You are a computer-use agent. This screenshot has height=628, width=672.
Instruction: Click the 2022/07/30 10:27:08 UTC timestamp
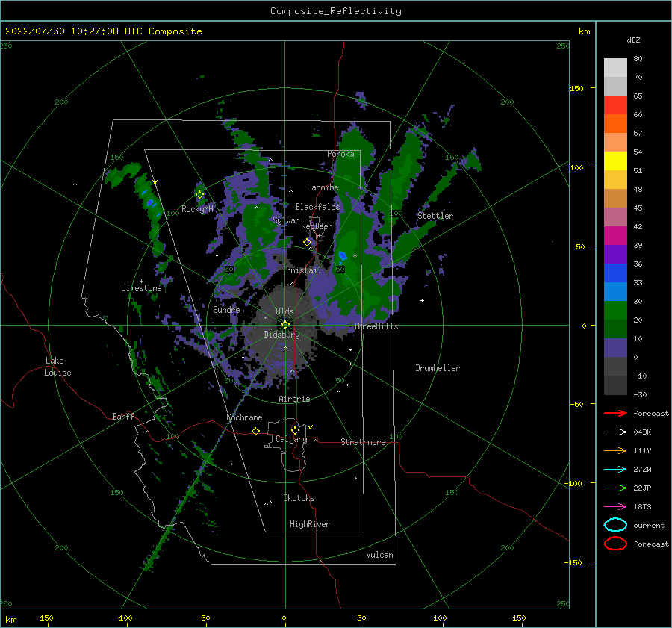[x=69, y=31]
